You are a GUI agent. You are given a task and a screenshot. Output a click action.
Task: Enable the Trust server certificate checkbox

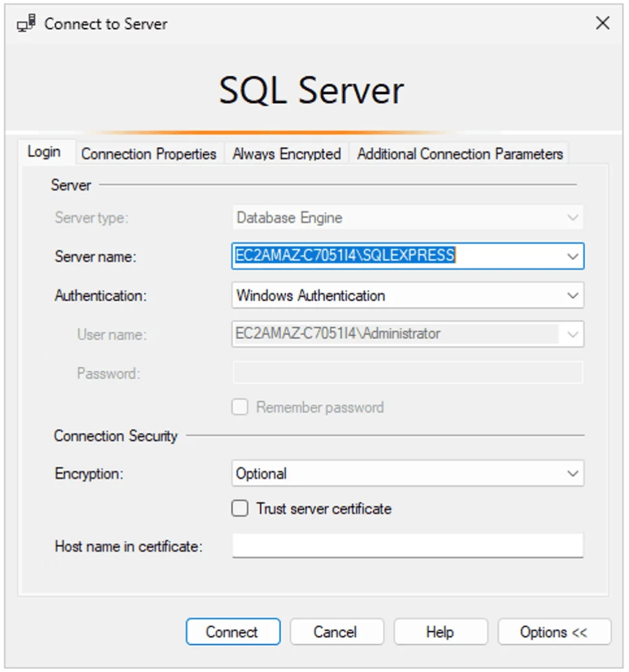pos(240,509)
